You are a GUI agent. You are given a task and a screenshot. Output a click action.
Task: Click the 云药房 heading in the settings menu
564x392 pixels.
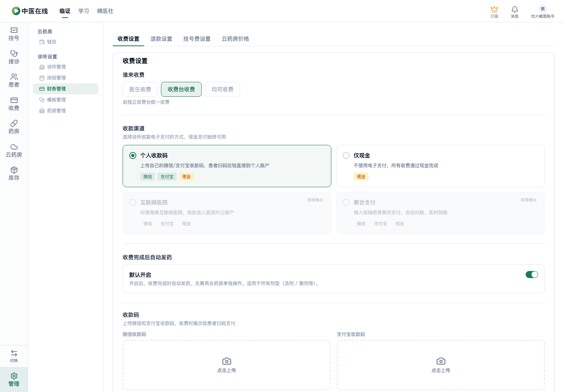tap(45, 32)
